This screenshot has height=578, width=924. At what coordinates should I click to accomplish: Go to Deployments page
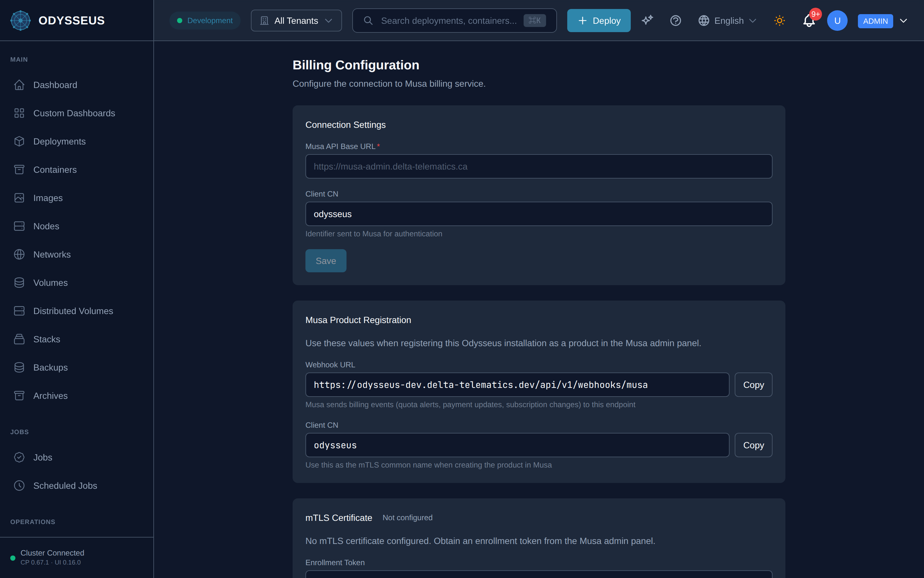pos(77,141)
